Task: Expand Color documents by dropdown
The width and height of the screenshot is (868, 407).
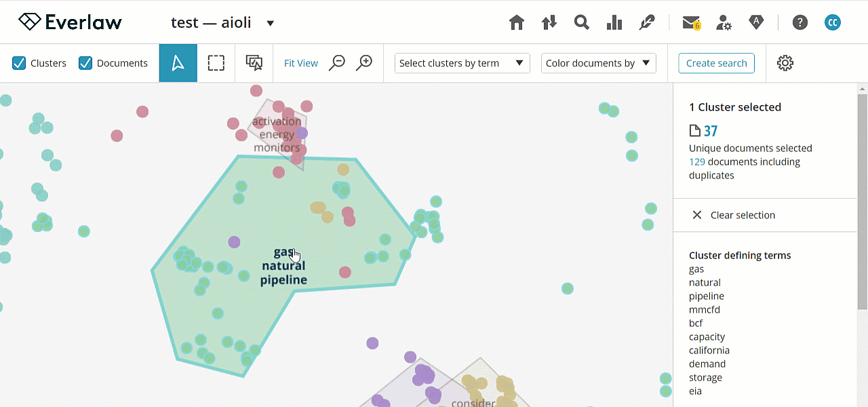Action: pos(599,63)
